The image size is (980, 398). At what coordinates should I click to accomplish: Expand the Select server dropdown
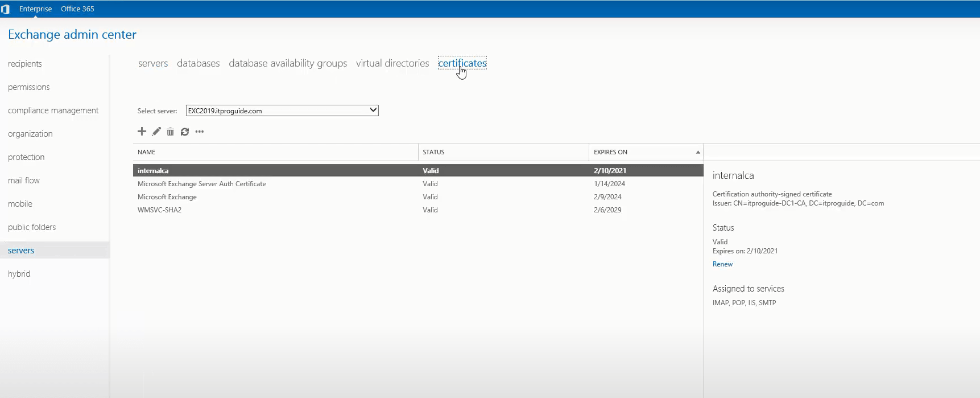coord(282,110)
